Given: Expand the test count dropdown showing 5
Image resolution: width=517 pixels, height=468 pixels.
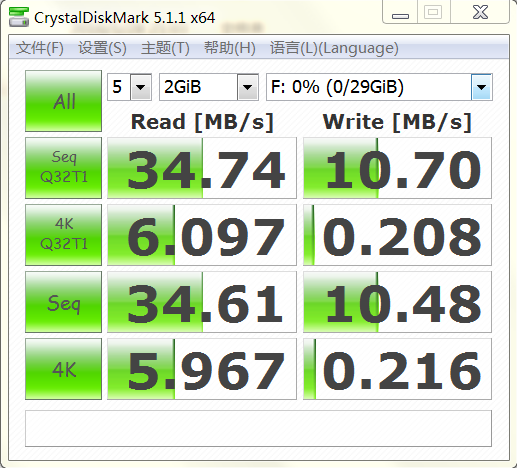Looking at the screenshot, I should pyautogui.click(x=141, y=87).
